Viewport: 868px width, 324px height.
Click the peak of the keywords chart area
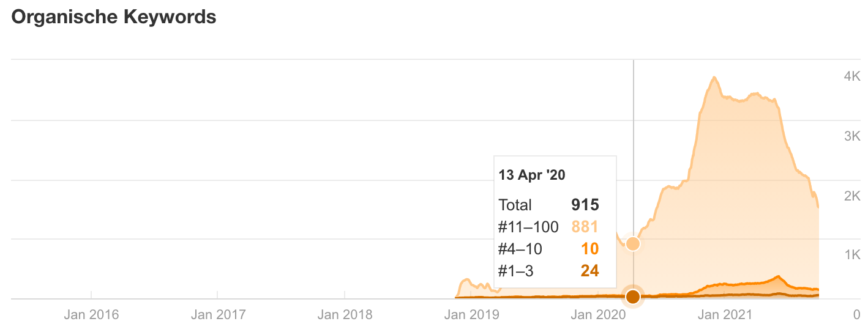pos(714,78)
